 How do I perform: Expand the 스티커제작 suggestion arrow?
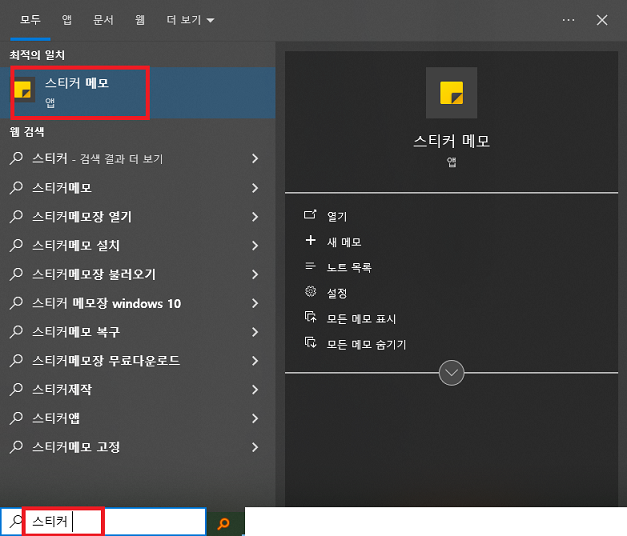255,389
